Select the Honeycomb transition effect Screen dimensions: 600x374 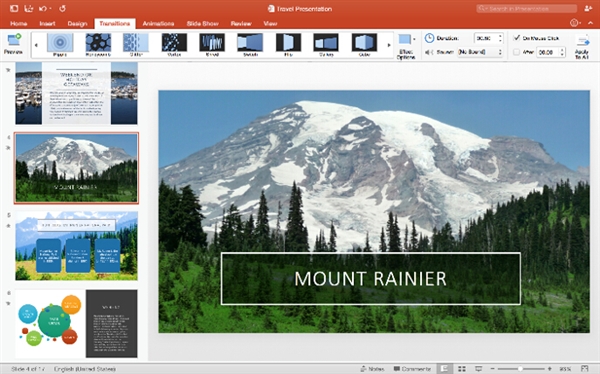pos(98,45)
